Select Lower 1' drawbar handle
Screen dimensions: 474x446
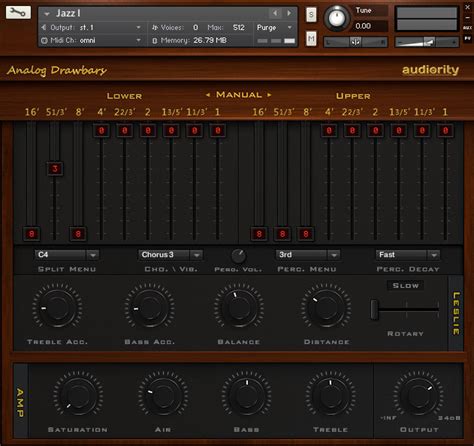218,130
